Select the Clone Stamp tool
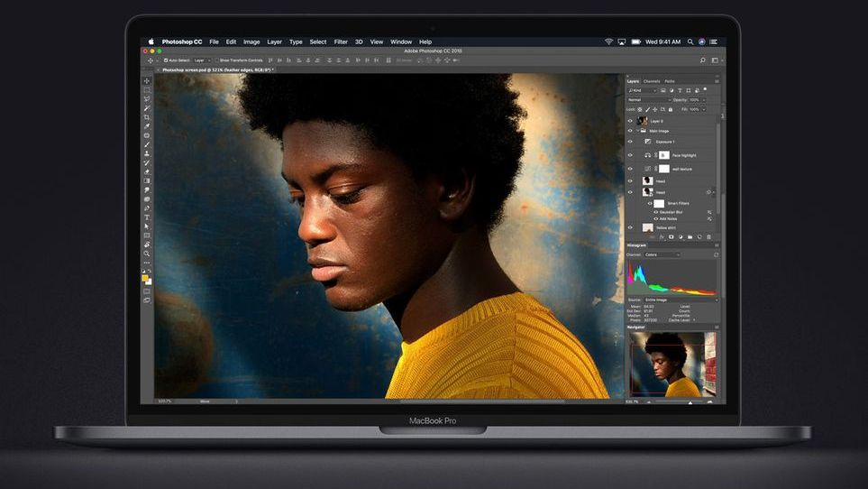Screen dimensions: 868x489 [147, 153]
